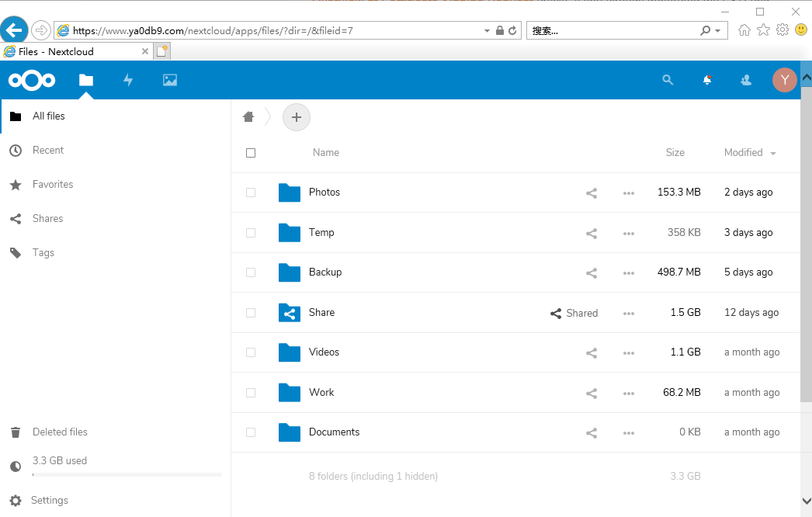Open the Photos folder

click(x=324, y=193)
